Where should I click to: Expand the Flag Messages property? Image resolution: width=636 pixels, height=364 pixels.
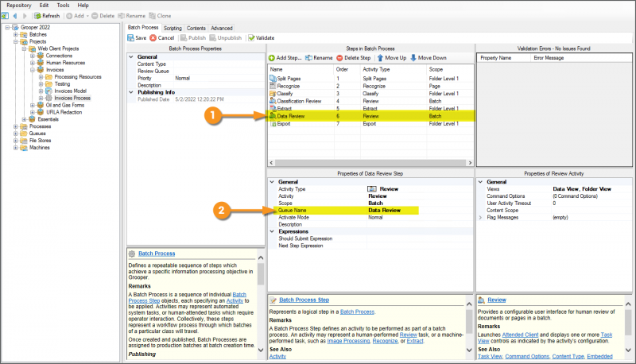479,217
